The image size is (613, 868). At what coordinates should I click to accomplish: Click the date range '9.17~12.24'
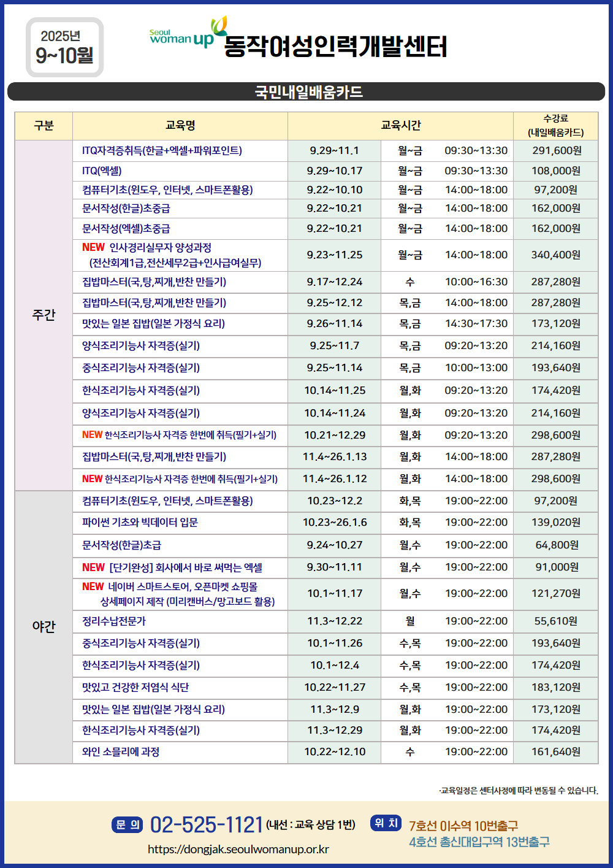pyautogui.click(x=335, y=282)
